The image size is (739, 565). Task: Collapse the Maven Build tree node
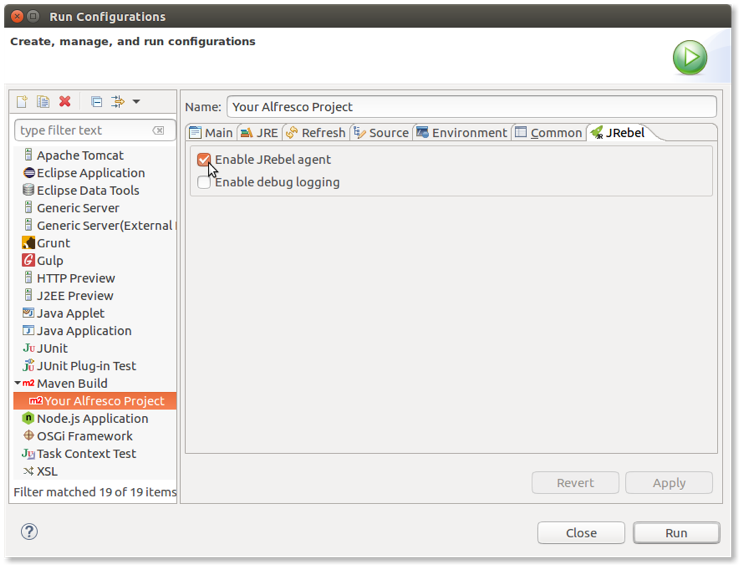18,383
